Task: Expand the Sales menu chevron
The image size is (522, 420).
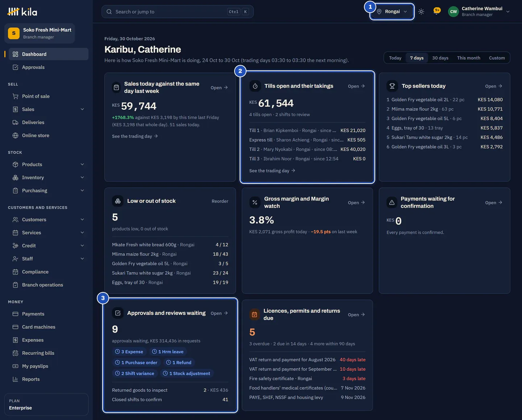Action: tap(82, 109)
